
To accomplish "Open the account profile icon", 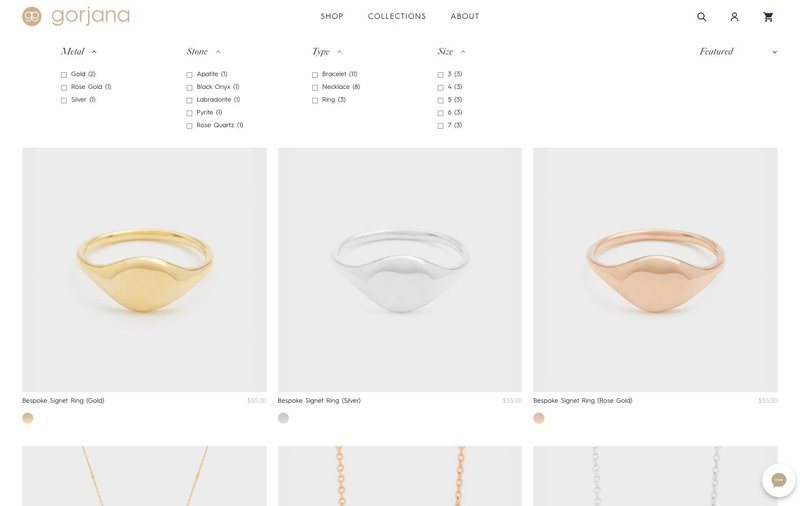I will point(734,17).
